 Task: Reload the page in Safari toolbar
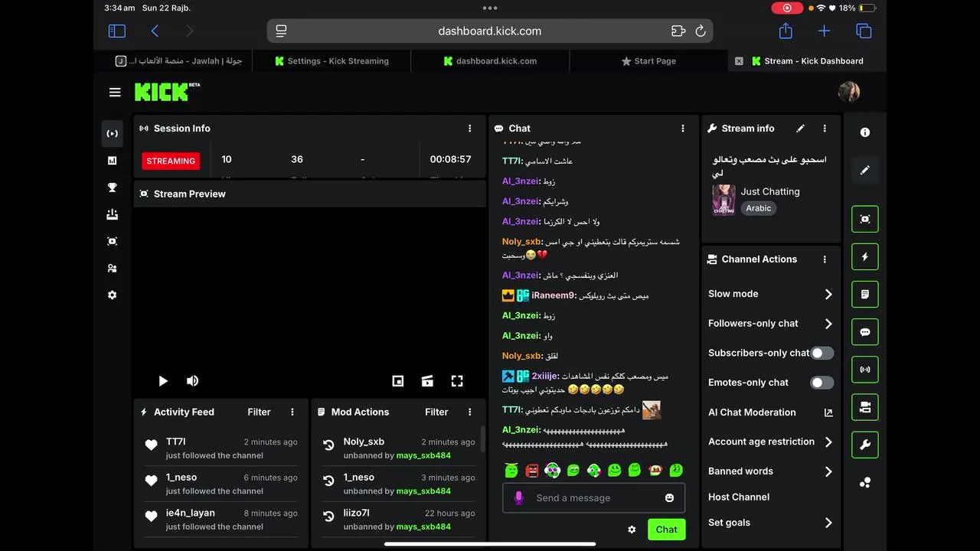coord(701,31)
